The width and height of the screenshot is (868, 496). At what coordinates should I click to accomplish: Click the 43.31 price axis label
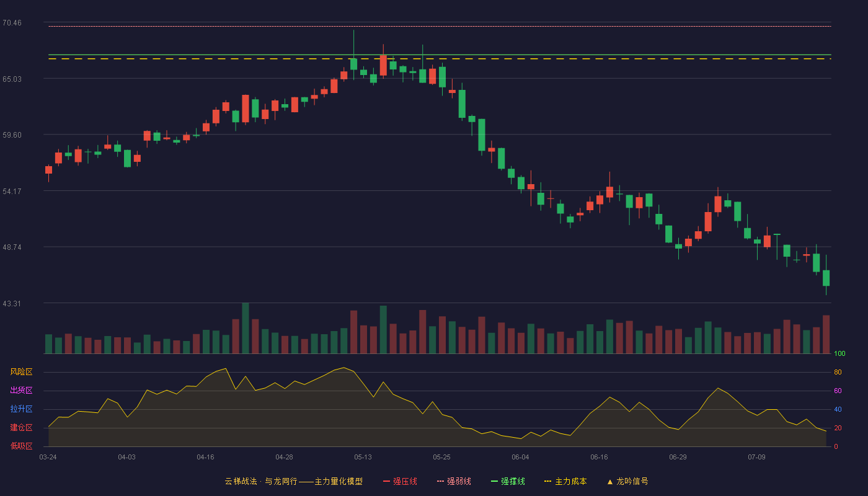pos(12,304)
